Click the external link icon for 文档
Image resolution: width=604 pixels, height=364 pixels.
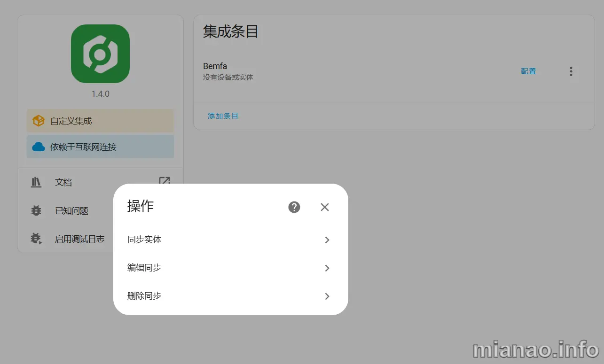(165, 182)
